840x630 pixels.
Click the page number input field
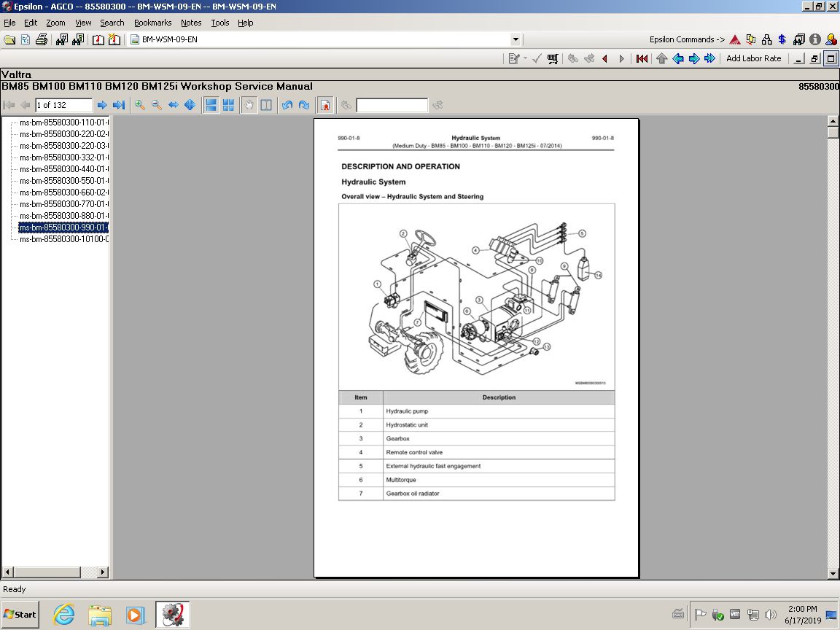64,105
